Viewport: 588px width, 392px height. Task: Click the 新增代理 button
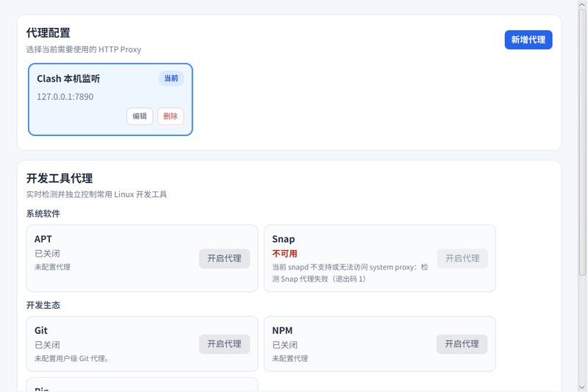point(528,40)
